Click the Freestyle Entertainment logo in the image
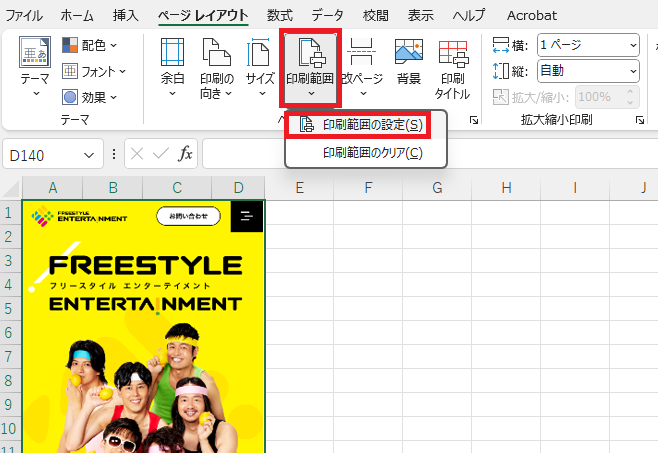 coord(79,216)
